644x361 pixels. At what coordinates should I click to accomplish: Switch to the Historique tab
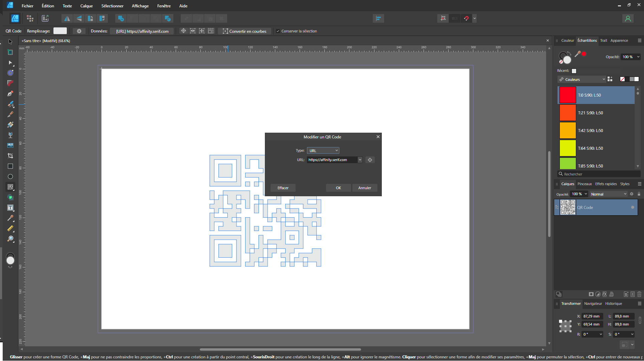coord(613,304)
